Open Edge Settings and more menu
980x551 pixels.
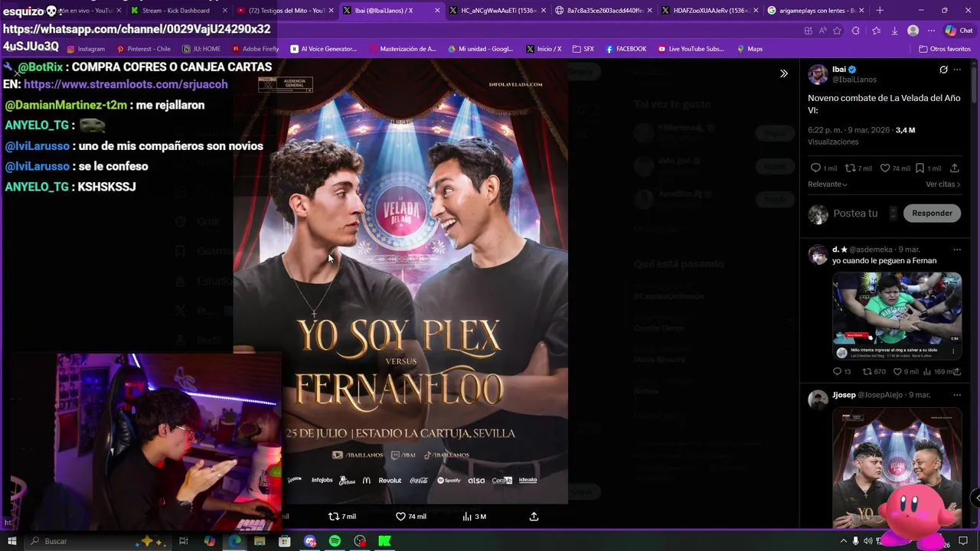(x=932, y=31)
